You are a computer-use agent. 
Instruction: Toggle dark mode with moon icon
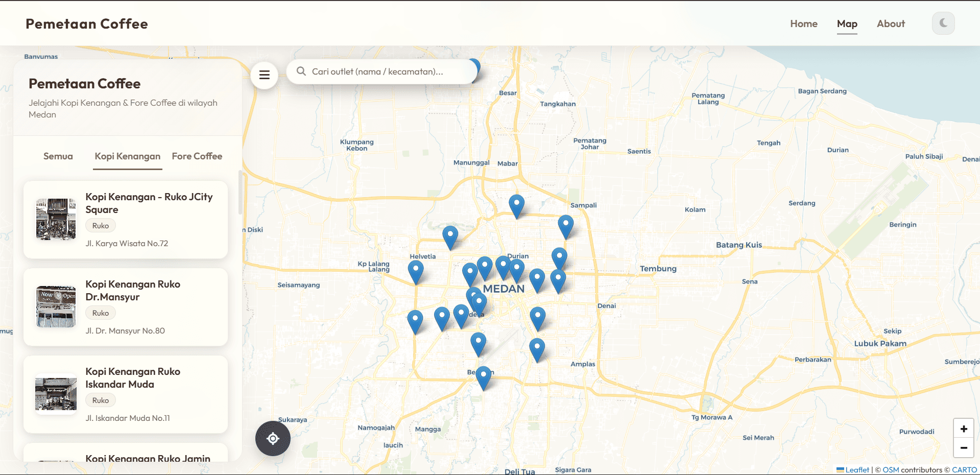943,23
